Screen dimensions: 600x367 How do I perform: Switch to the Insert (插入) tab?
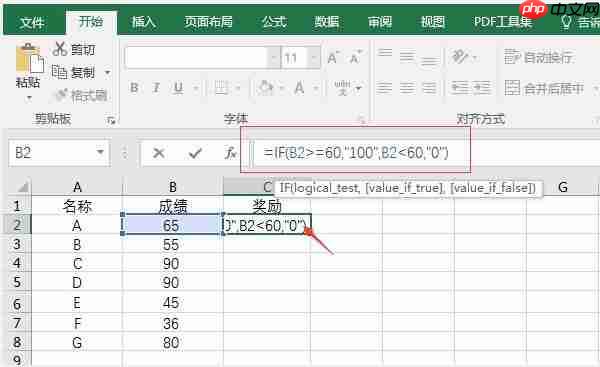144,22
